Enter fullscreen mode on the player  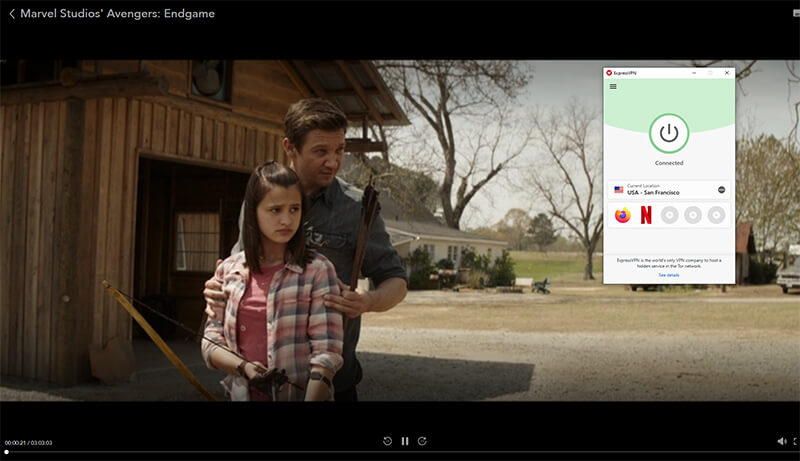click(796, 441)
